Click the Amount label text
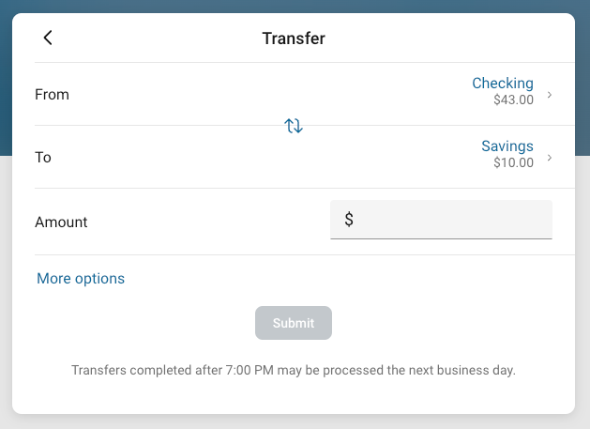Screen dimensions: 590x429 [x=61, y=222]
